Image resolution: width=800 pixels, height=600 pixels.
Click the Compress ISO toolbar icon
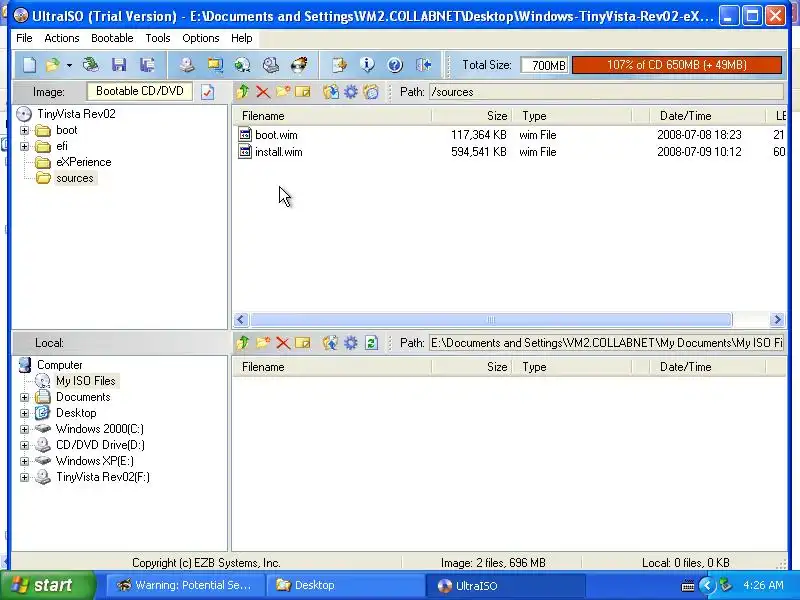point(270,65)
